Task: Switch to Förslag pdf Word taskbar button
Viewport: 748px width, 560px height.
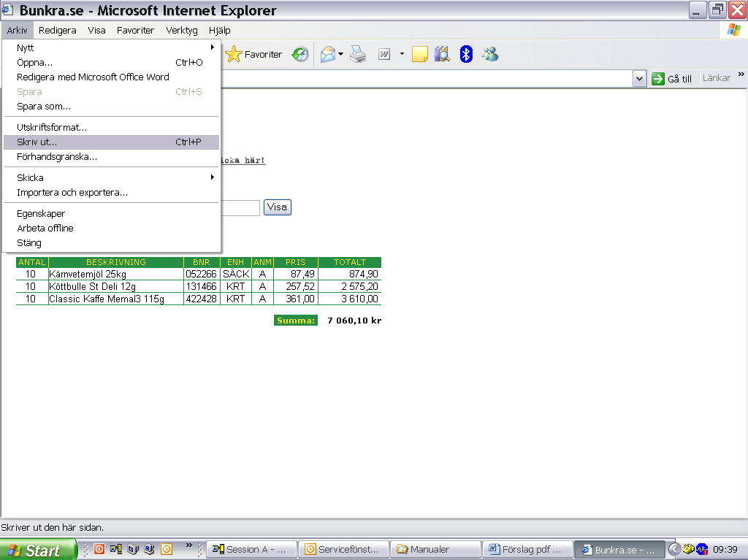Action: click(528, 550)
